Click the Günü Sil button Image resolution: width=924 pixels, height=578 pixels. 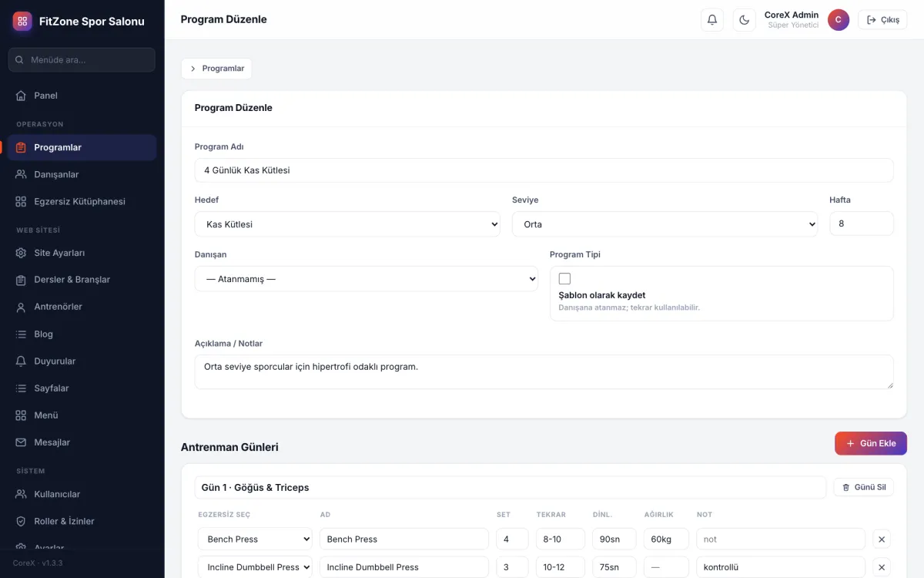tap(864, 487)
